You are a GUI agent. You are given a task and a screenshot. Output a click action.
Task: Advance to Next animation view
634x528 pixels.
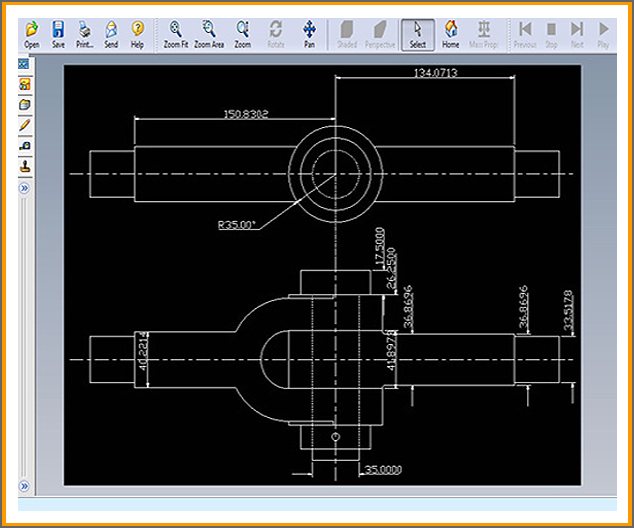577,35
